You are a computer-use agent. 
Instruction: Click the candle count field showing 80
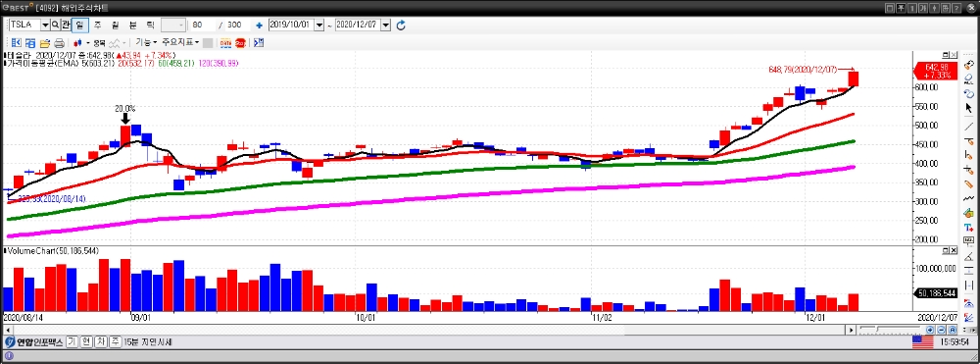point(203,25)
